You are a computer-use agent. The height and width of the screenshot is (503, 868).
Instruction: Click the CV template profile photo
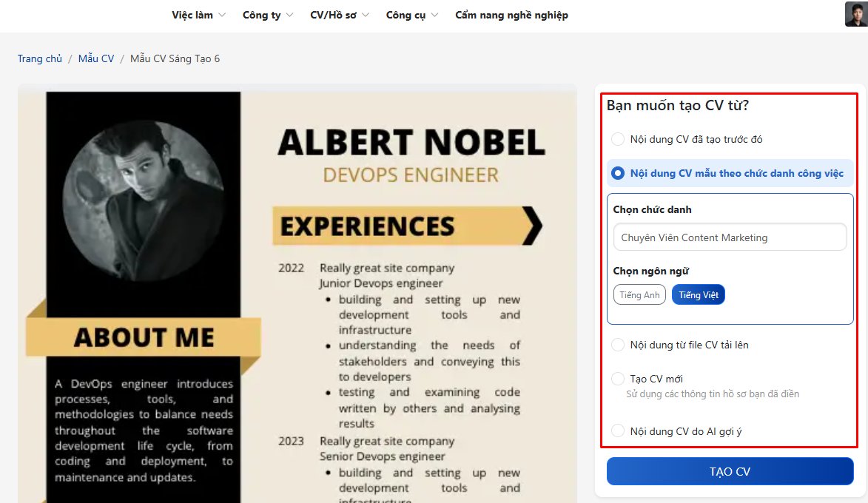(x=143, y=201)
